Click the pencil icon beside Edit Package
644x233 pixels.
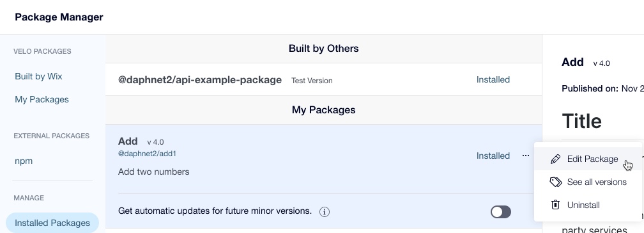[555, 159]
